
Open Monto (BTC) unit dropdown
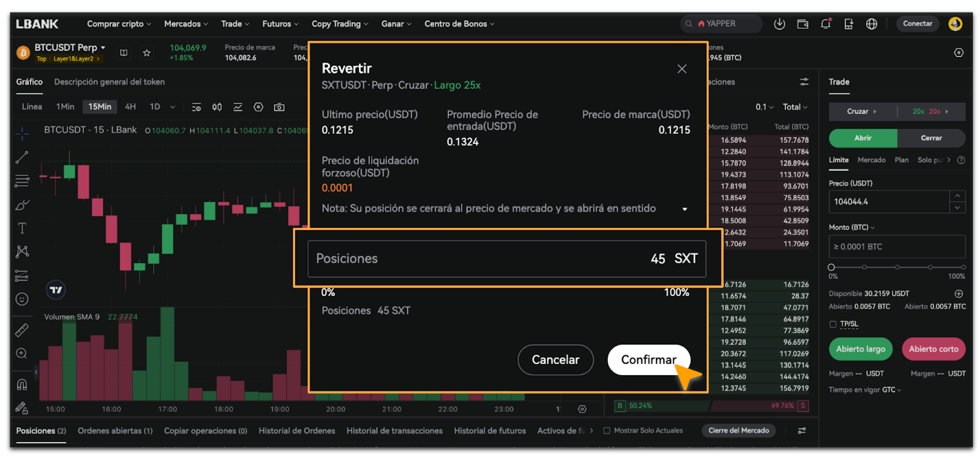tap(852, 227)
